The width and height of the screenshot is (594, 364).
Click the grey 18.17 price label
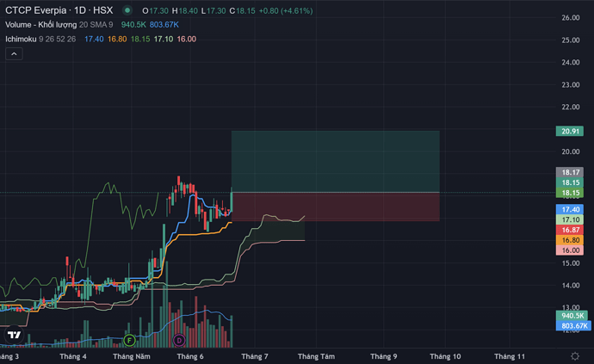569,172
